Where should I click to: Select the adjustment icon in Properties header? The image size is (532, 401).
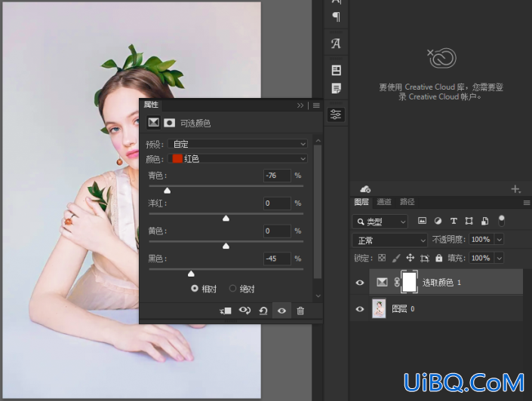pyautogui.click(x=153, y=122)
